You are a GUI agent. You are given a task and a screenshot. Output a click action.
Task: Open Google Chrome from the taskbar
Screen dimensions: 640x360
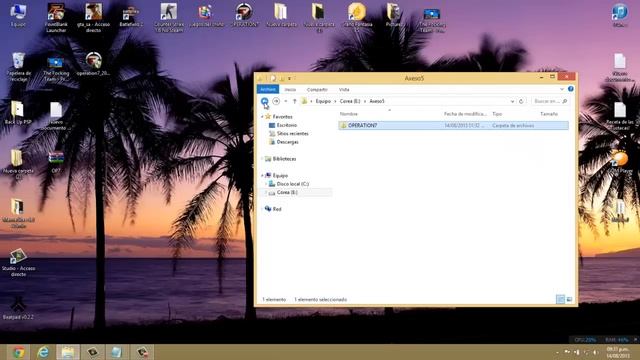[x=18, y=352]
